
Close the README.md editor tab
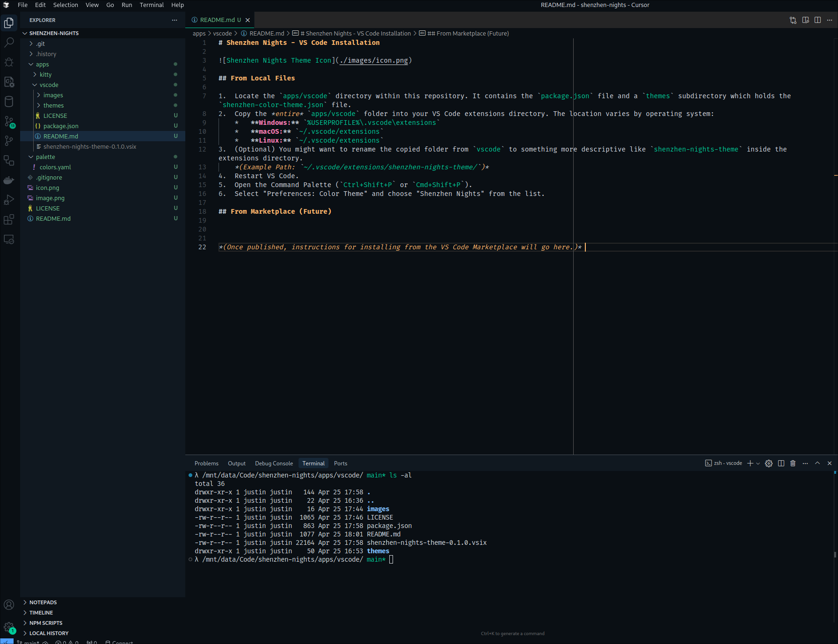(248, 20)
